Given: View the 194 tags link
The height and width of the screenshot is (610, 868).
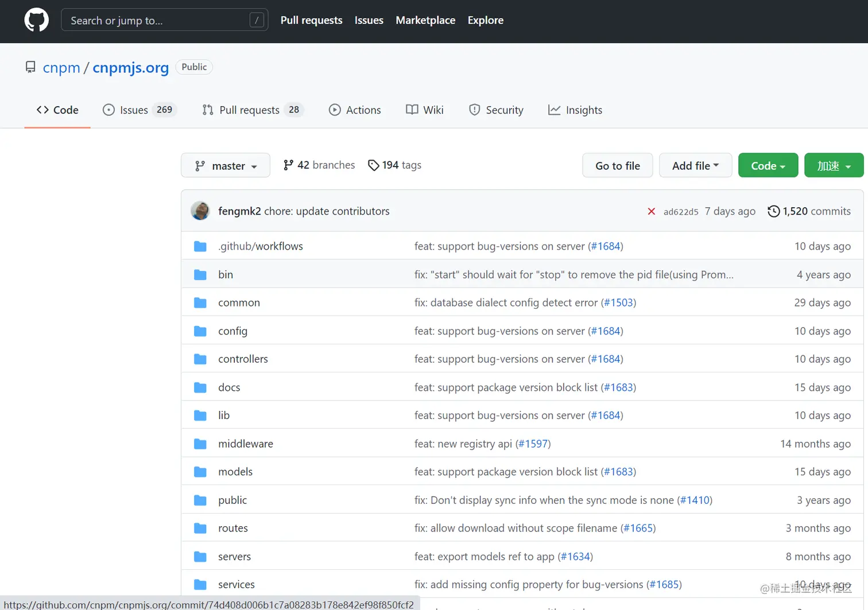Looking at the screenshot, I should 394,165.
